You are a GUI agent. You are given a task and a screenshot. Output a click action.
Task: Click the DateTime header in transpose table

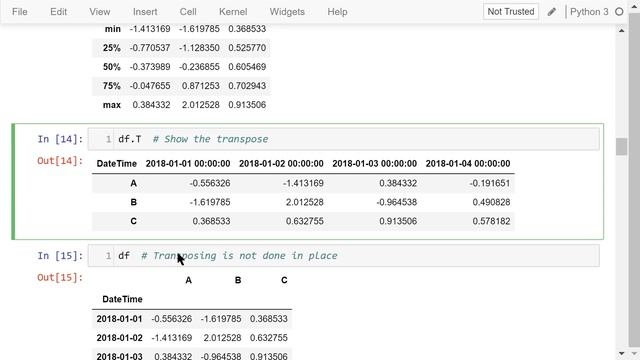116,164
